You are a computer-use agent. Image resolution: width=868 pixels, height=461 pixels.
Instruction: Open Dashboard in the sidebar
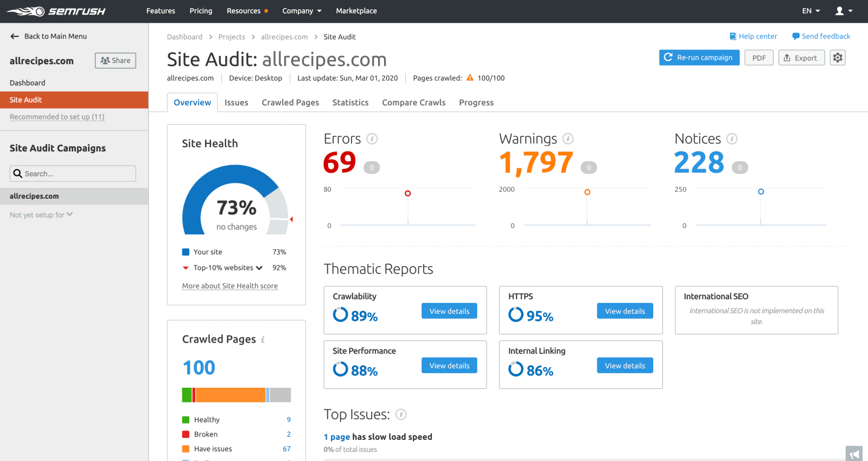point(27,83)
